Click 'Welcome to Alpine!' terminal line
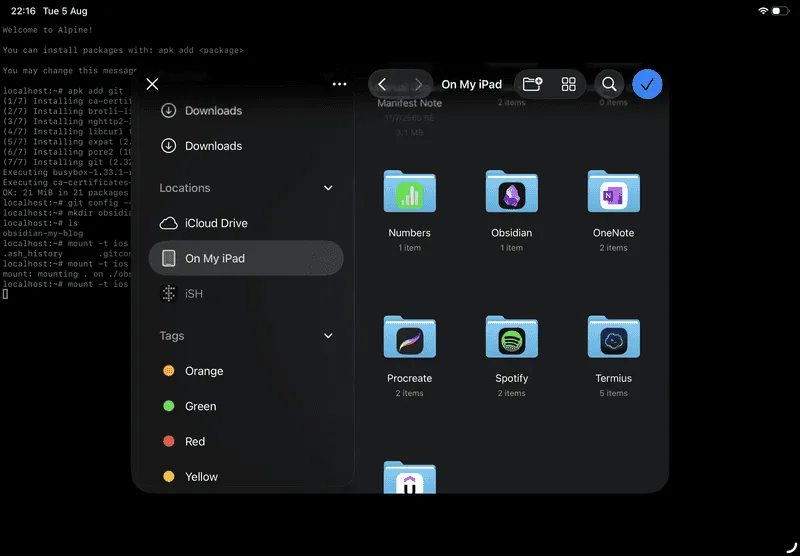 click(x=47, y=30)
